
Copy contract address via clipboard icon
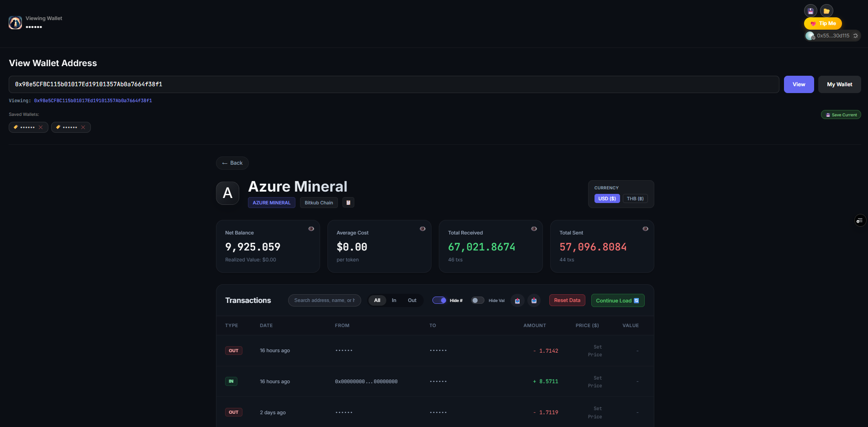click(x=348, y=202)
